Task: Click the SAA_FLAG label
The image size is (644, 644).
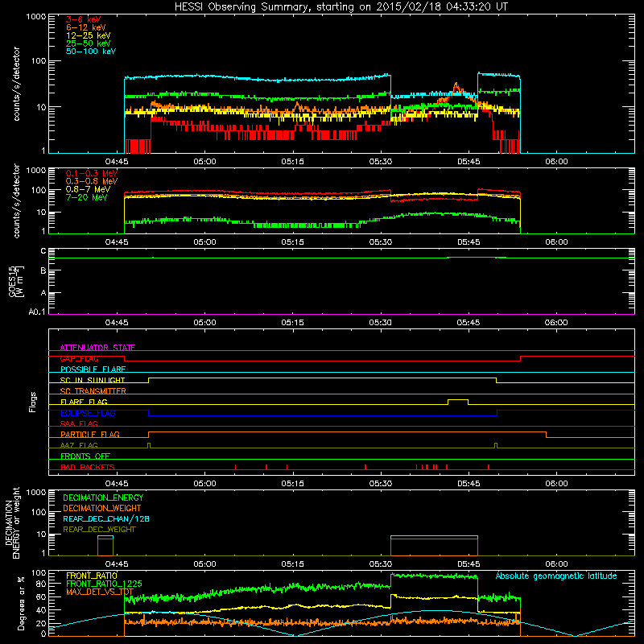Action: click(79, 424)
